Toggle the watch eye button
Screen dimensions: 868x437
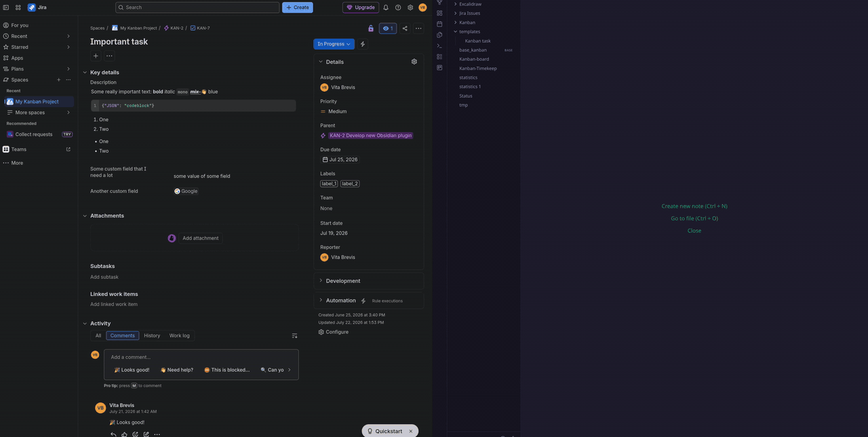388,28
